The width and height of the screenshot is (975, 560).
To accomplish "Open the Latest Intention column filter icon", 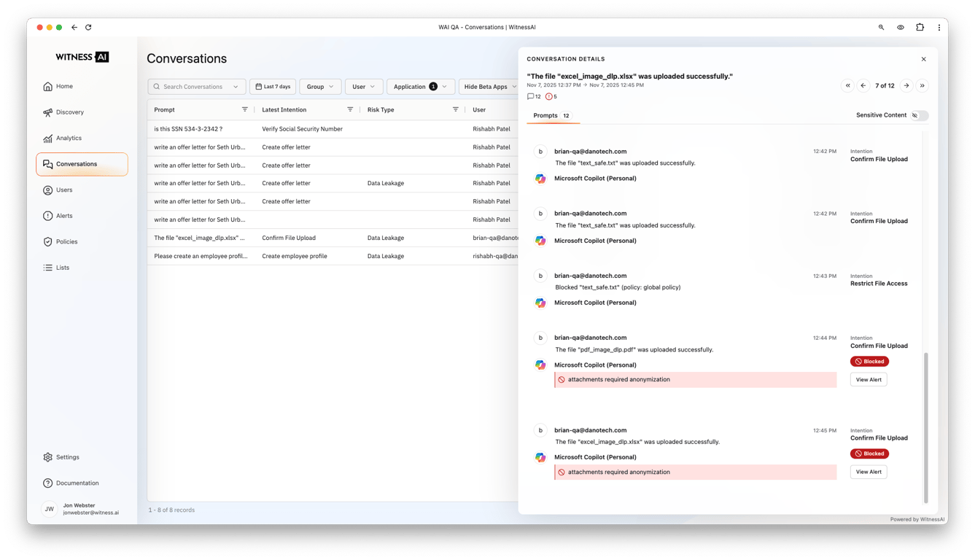I will point(350,109).
